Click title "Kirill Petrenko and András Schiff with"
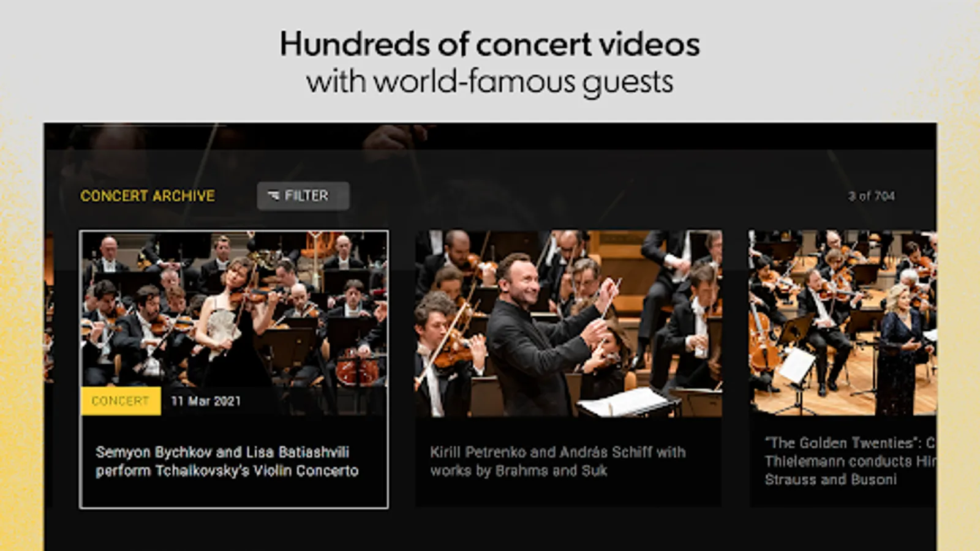 (x=558, y=452)
